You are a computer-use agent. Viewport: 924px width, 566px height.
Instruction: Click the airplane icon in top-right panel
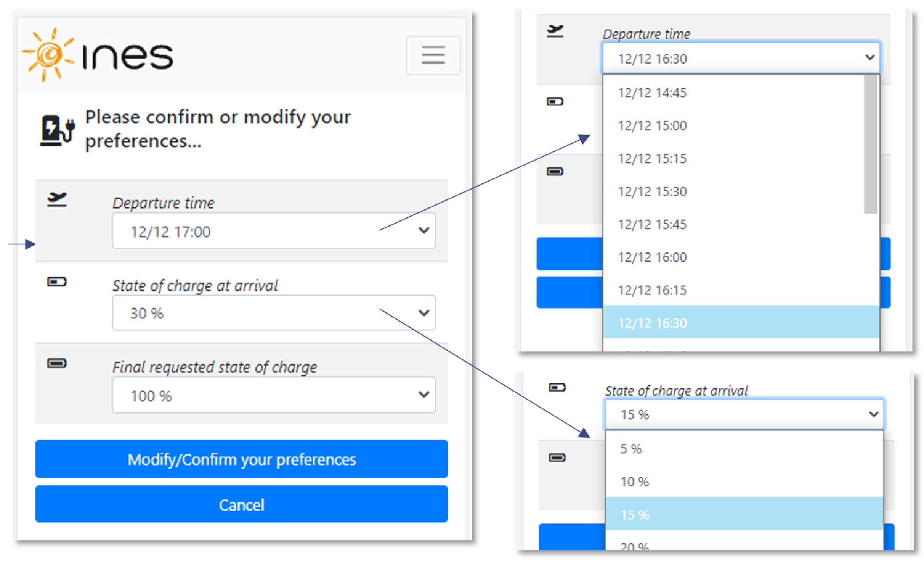point(555,31)
